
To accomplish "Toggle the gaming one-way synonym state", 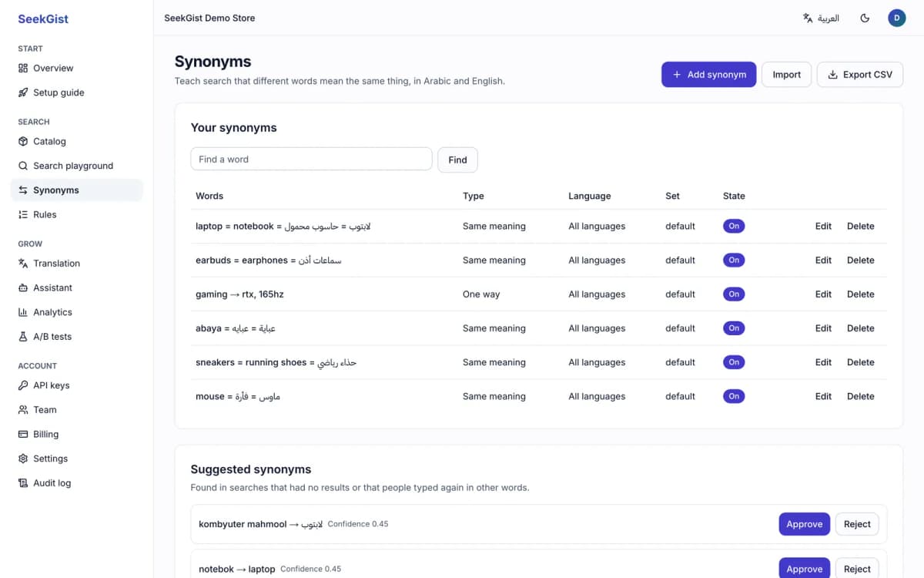I will (734, 294).
